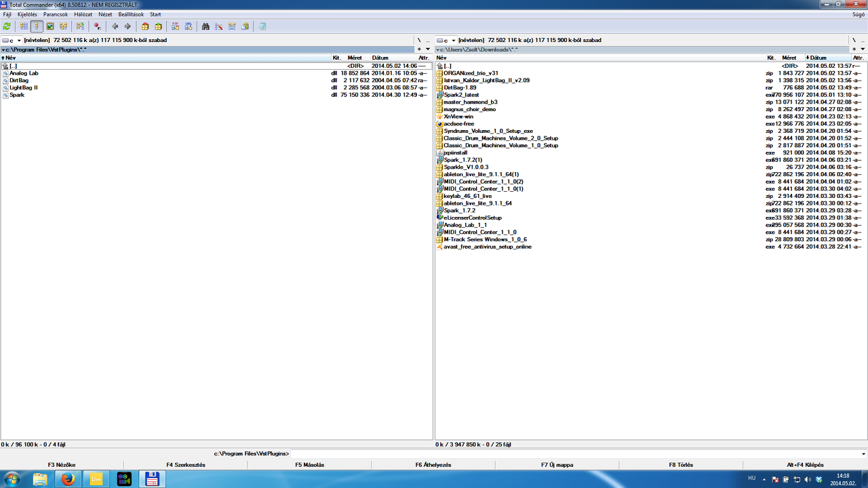Open the Beállítások menu
Viewport: 868px width, 488px height.
pyautogui.click(x=131, y=14)
